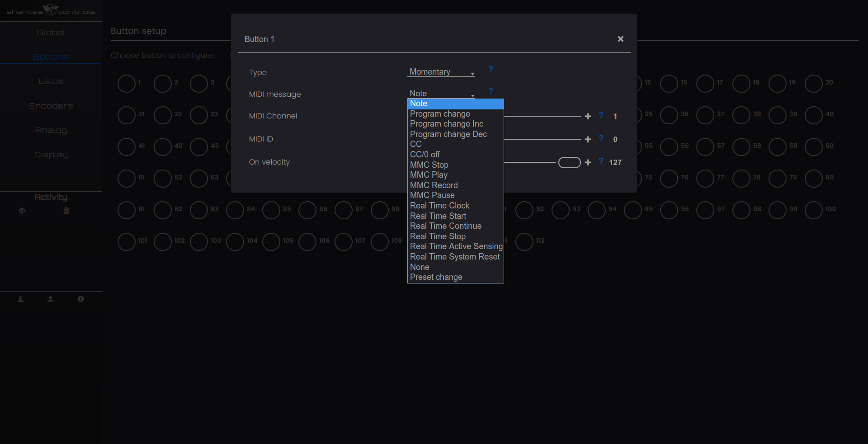
Task: Click the help icon for MIDI Channel
Action: coord(601,115)
